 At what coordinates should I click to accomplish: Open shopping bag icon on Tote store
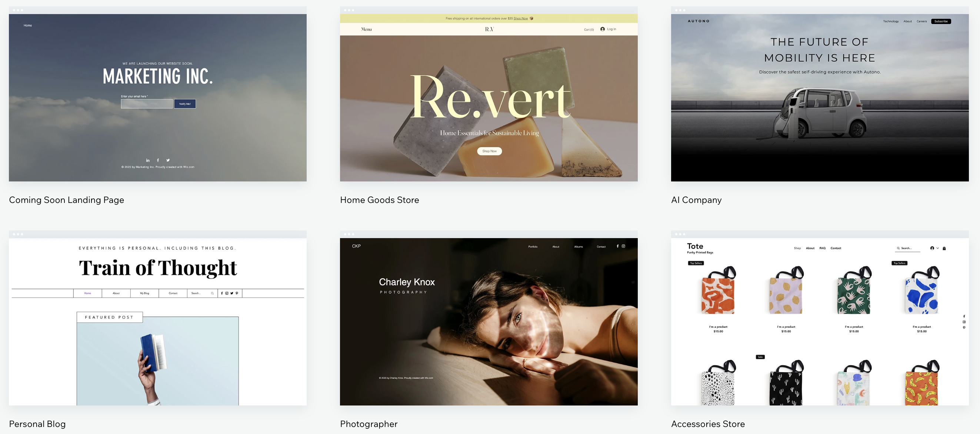coord(944,248)
